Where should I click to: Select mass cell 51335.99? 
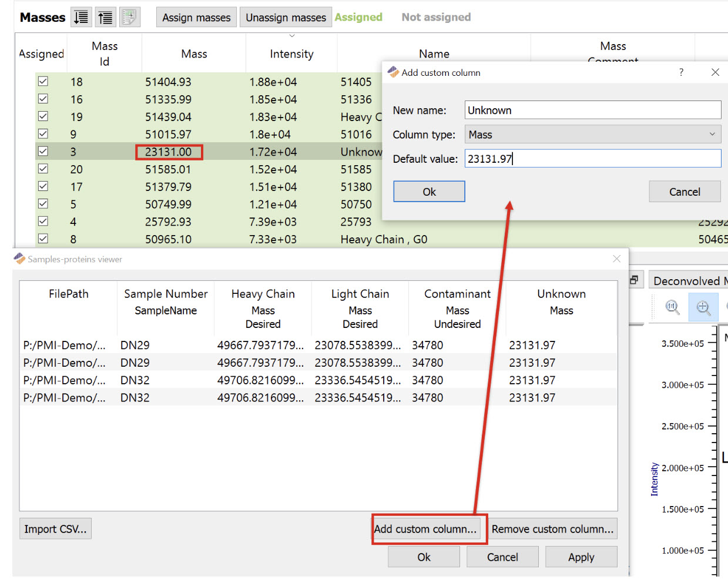point(168,99)
